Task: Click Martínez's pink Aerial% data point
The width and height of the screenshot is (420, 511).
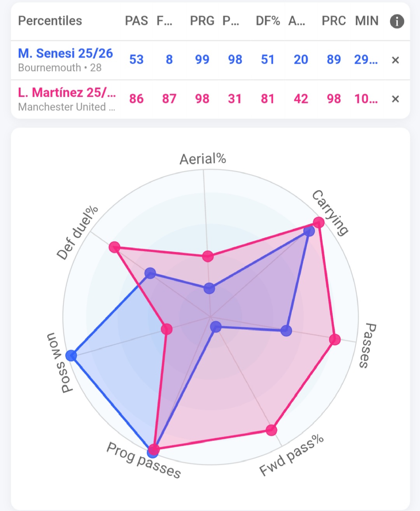Action: click(x=208, y=256)
